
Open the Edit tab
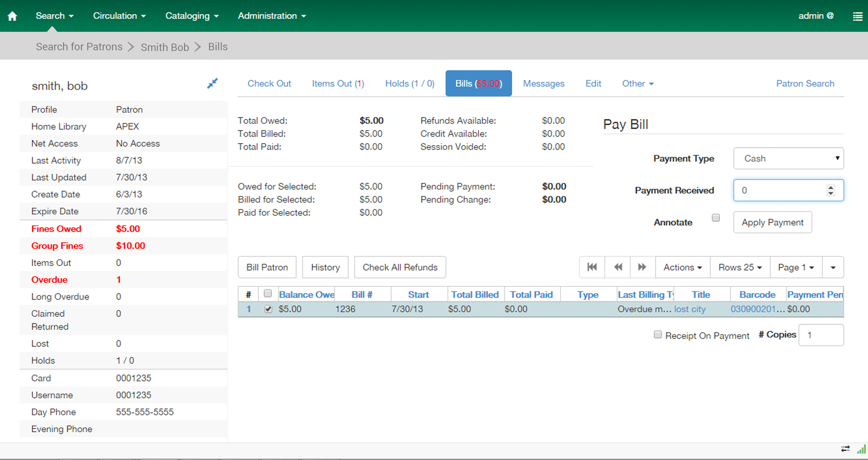pyautogui.click(x=593, y=84)
